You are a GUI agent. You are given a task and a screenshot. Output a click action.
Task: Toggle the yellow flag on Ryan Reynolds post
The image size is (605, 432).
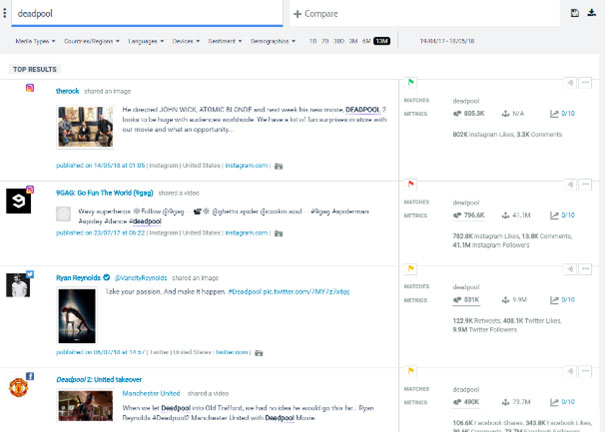click(x=411, y=268)
